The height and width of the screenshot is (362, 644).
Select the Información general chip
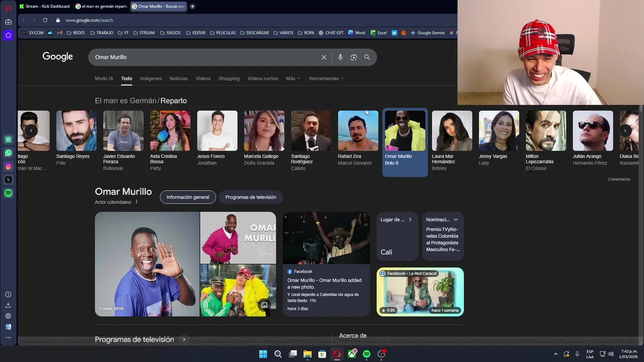coord(188,197)
